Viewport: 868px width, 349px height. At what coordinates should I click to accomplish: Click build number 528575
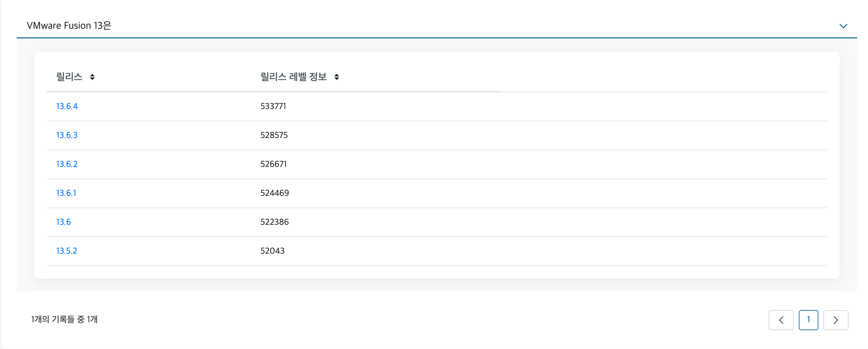[274, 136]
